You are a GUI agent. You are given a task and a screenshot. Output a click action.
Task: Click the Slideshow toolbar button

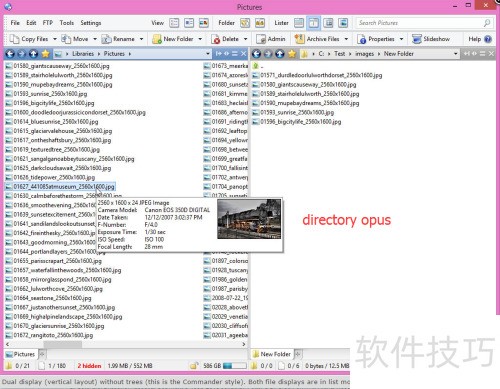click(431, 39)
